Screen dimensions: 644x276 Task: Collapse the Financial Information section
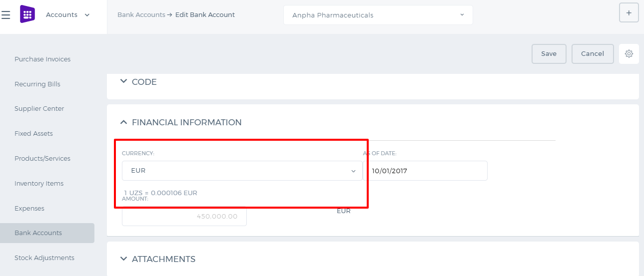coord(181,122)
